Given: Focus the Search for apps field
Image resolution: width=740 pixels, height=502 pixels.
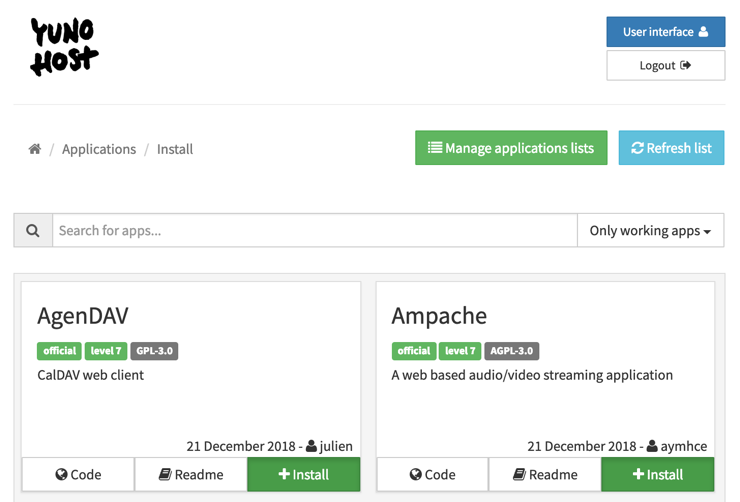Looking at the screenshot, I should pyautogui.click(x=314, y=230).
